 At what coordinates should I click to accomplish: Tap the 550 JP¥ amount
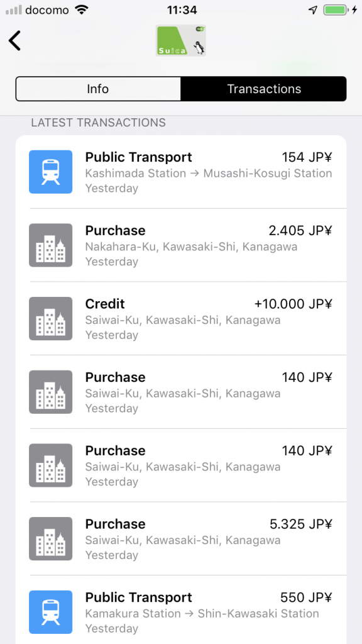(x=306, y=597)
